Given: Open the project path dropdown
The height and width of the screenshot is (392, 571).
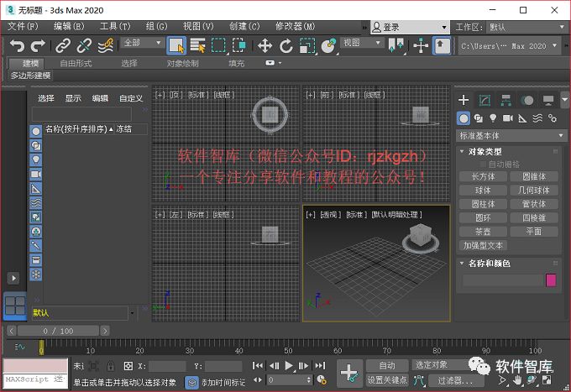Looking at the screenshot, I should pyautogui.click(x=509, y=46).
